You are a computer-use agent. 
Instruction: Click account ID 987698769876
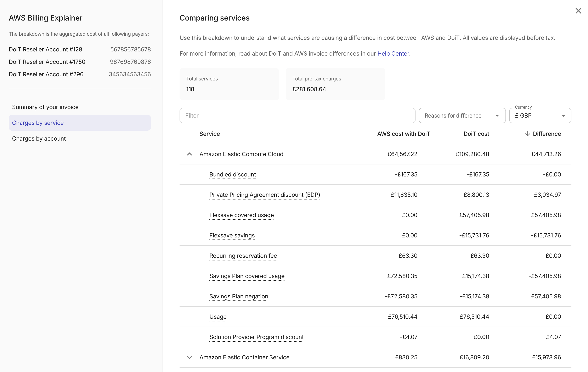pos(130,62)
